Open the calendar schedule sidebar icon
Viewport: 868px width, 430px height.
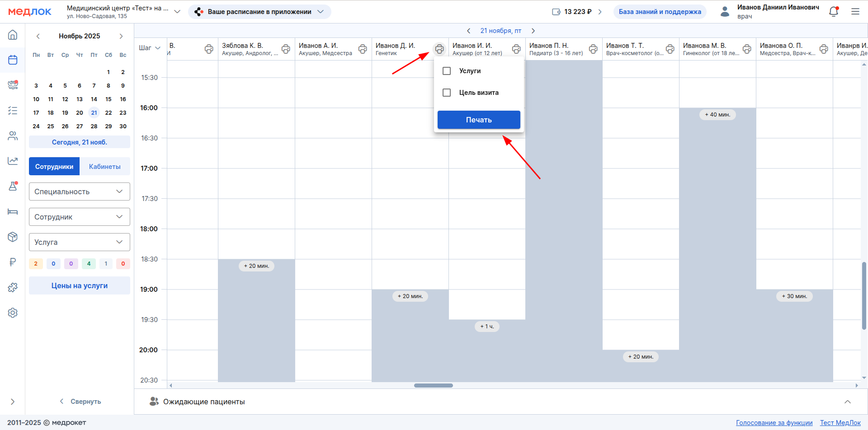[x=13, y=60]
